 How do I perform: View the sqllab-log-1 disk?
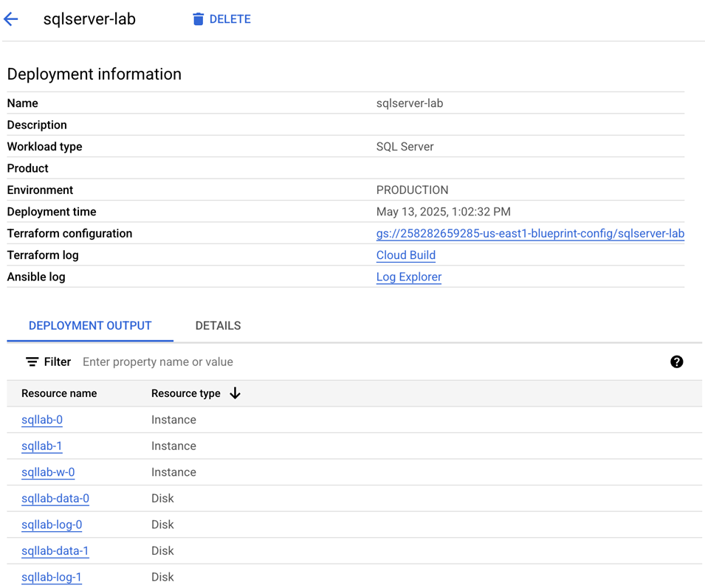pyautogui.click(x=52, y=577)
